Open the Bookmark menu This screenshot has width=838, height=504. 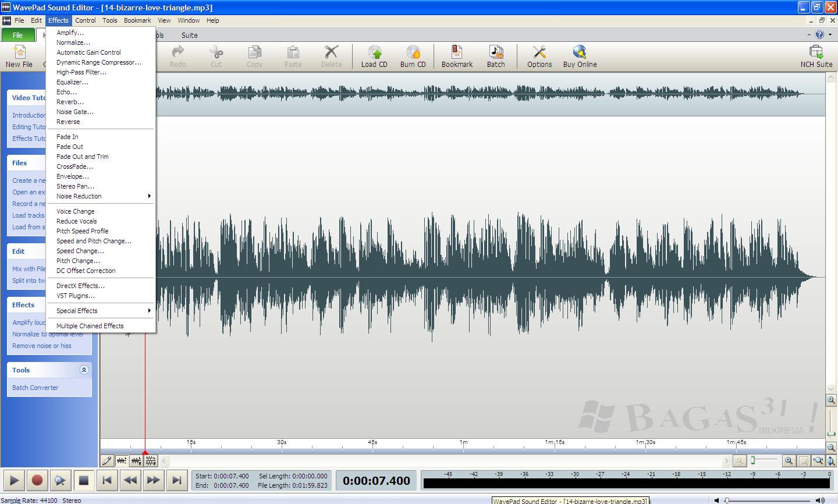[x=137, y=20]
